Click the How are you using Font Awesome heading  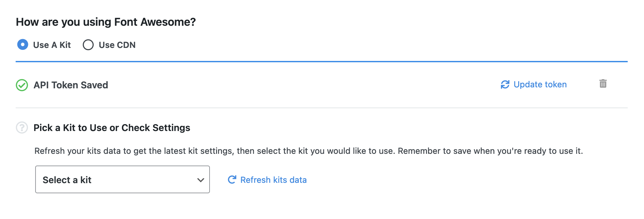pos(106,22)
